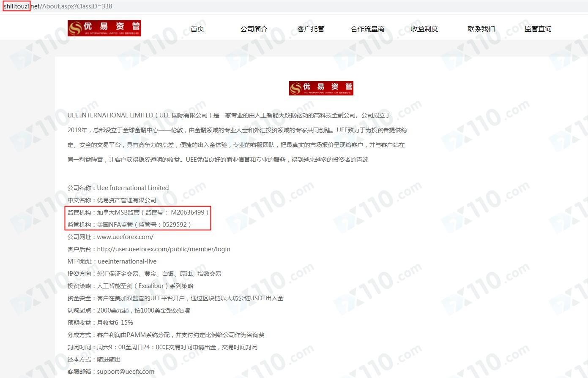Click the NFA license number 0529592
Screen dimensions: 588x378
pos(175,225)
